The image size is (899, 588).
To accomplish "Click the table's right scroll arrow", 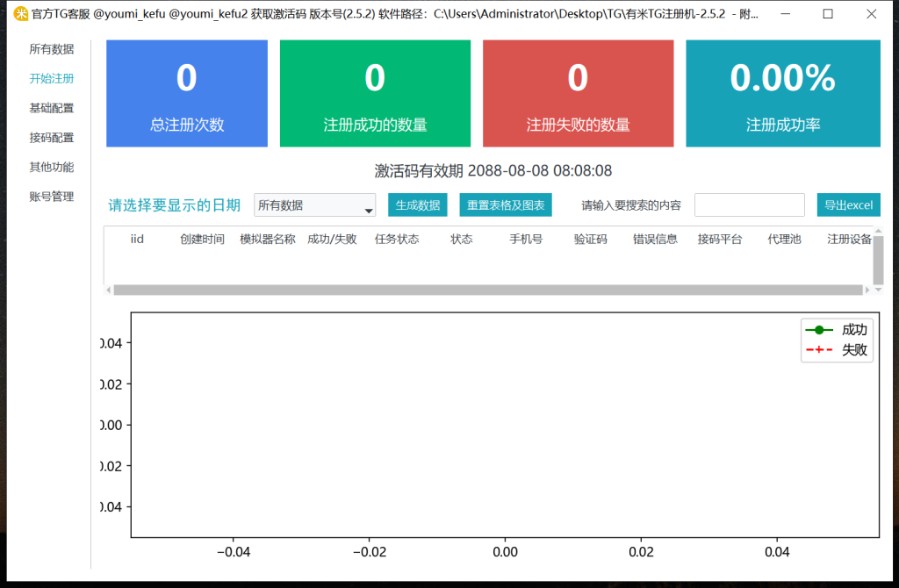I will click(x=867, y=290).
